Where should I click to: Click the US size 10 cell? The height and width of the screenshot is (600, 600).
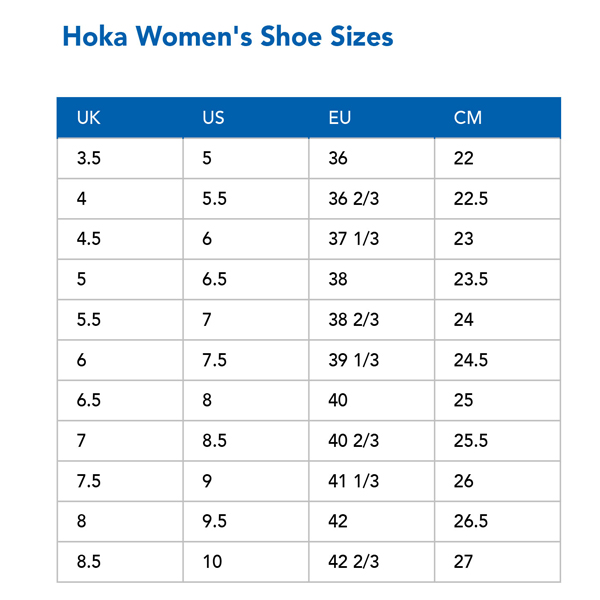(246, 562)
